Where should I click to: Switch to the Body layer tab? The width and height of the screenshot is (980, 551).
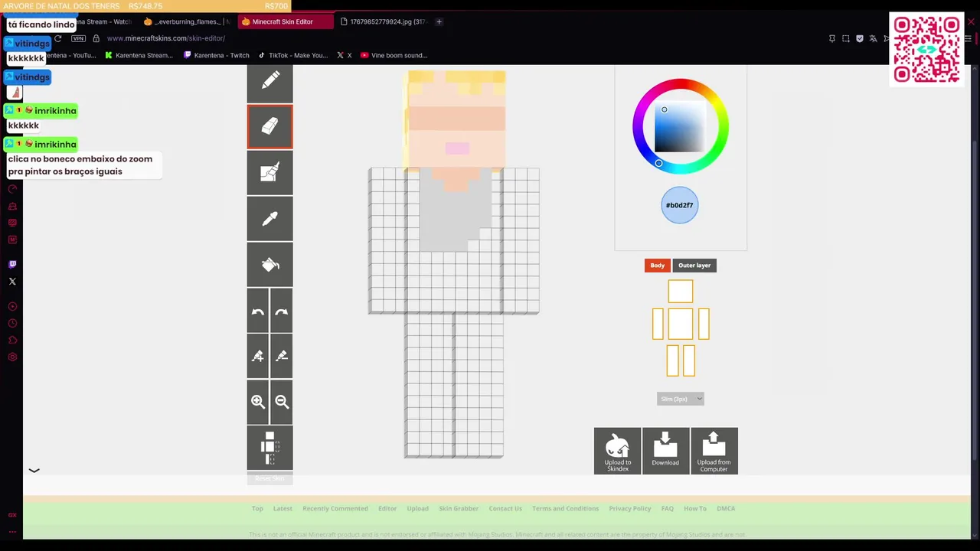coord(658,266)
